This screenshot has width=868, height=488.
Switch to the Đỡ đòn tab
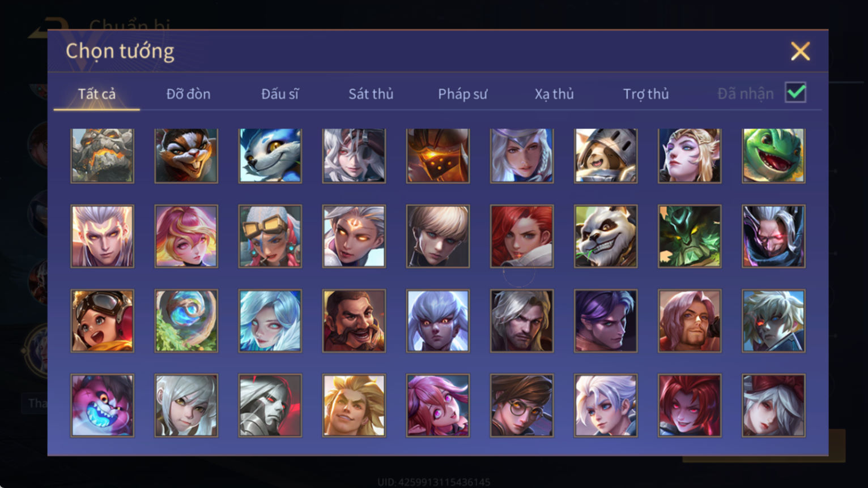tap(188, 94)
